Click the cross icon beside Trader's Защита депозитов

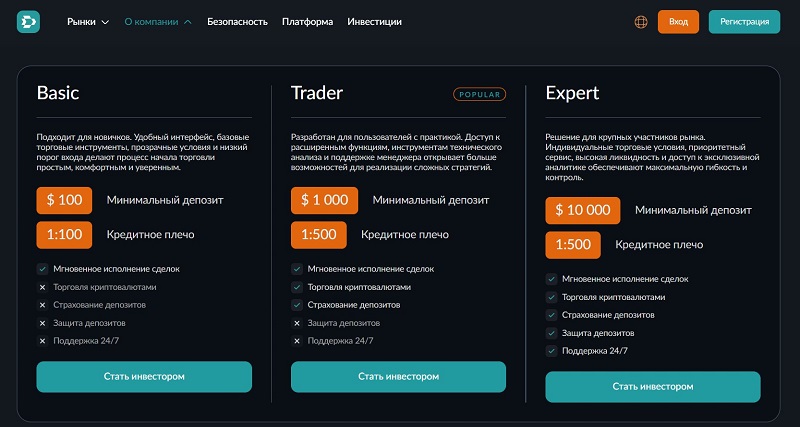297,323
